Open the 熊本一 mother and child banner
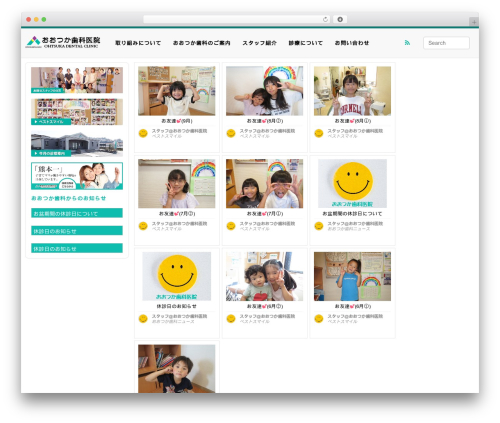This screenshot has width=500, height=423. [x=77, y=176]
